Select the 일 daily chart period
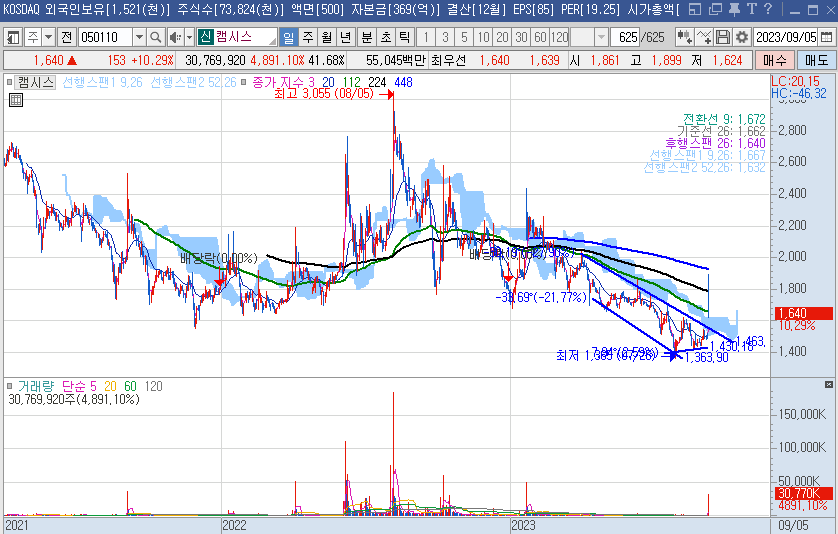The width and height of the screenshot is (838, 534). point(289,37)
